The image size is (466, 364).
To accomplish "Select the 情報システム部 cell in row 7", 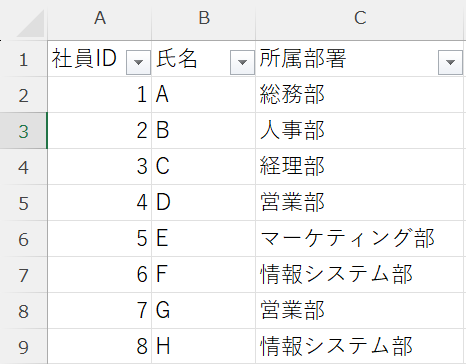I will click(x=361, y=275).
